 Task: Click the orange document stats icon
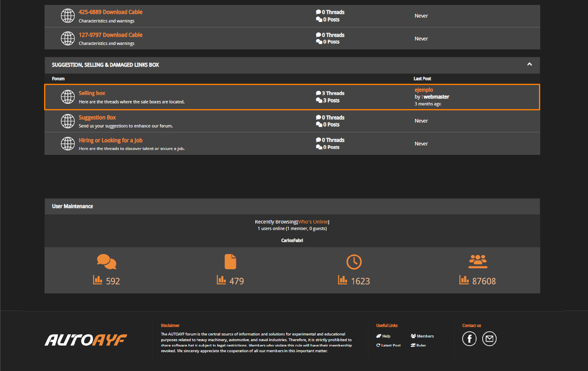(x=230, y=261)
